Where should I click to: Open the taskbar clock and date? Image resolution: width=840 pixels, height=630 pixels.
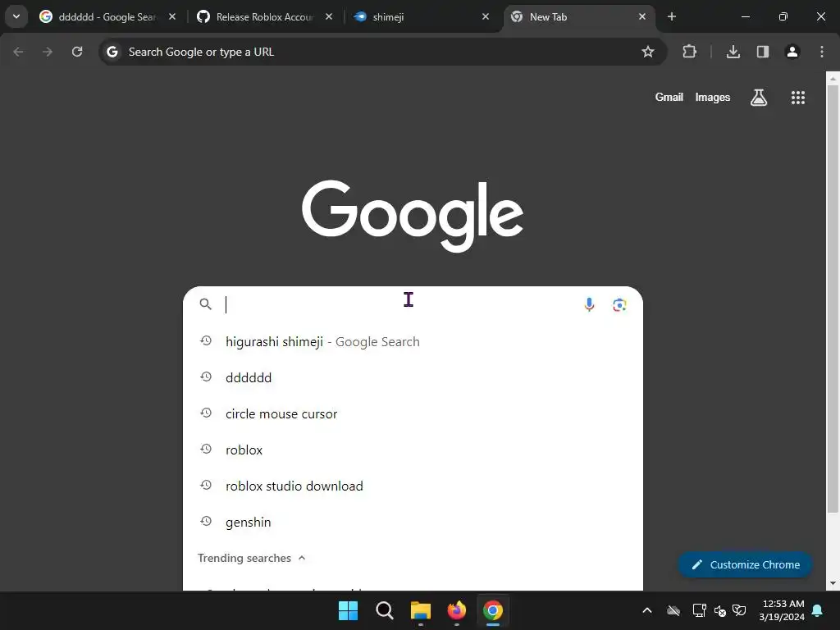click(782, 610)
